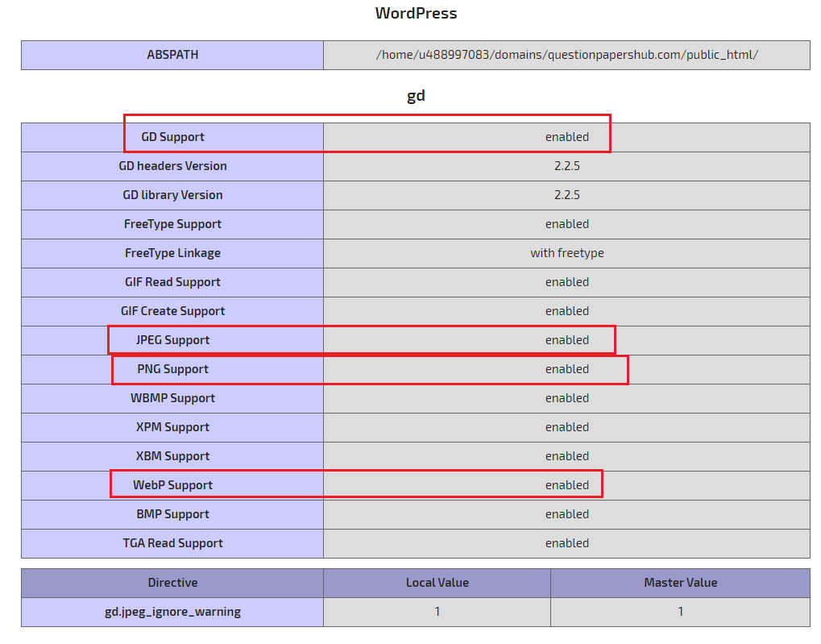821x644 pixels.
Task: Click enabled value for TGA Read Support
Action: pos(567,543)
